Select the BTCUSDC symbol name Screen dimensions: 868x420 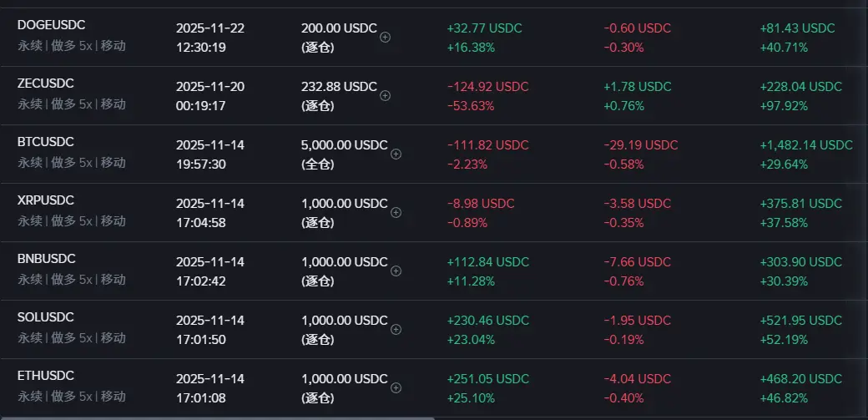(x=46, y=142)
